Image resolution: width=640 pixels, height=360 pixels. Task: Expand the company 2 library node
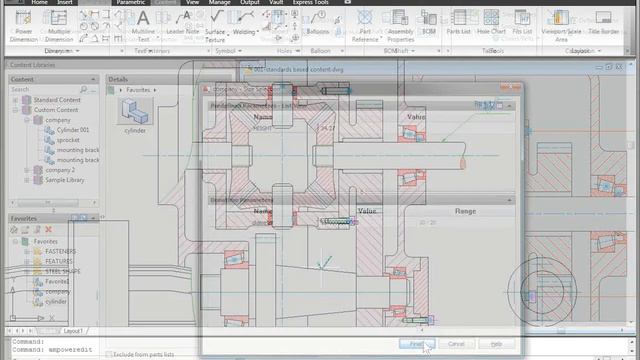[x=27, y=170]
